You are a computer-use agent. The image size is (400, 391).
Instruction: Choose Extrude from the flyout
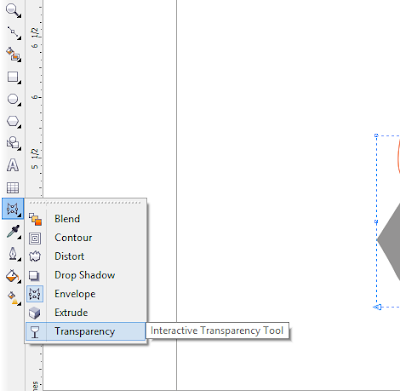(x=86, y=313)
